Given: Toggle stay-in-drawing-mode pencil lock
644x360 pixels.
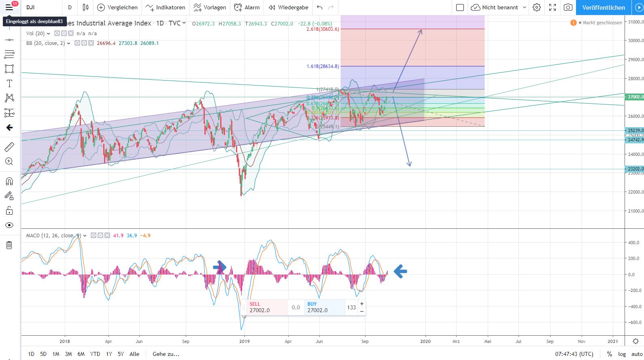Looking at the screenshot, I should (9, 196).
